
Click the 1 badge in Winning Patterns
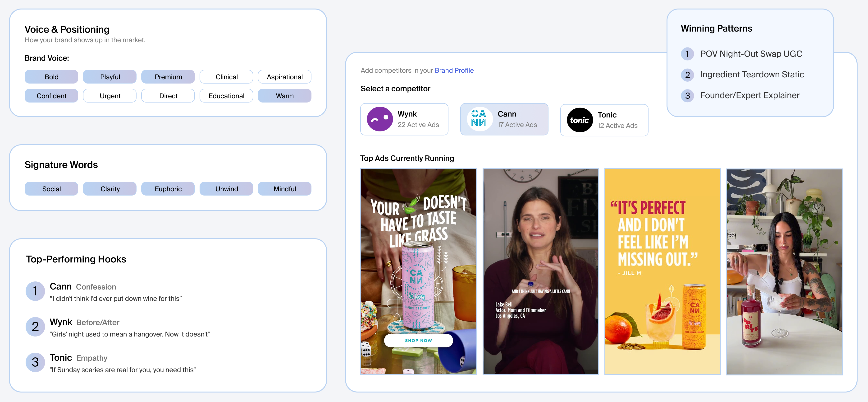[687, 54]
